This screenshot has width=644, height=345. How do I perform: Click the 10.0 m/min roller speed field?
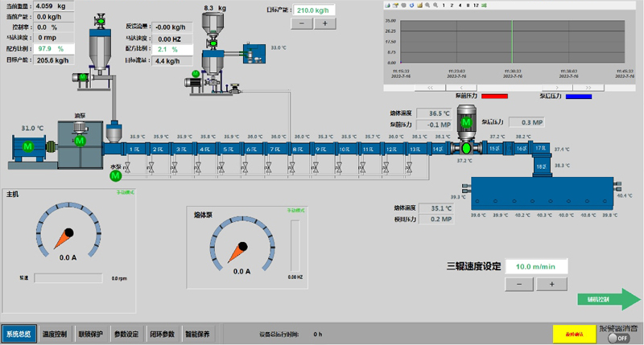(536, 267)
